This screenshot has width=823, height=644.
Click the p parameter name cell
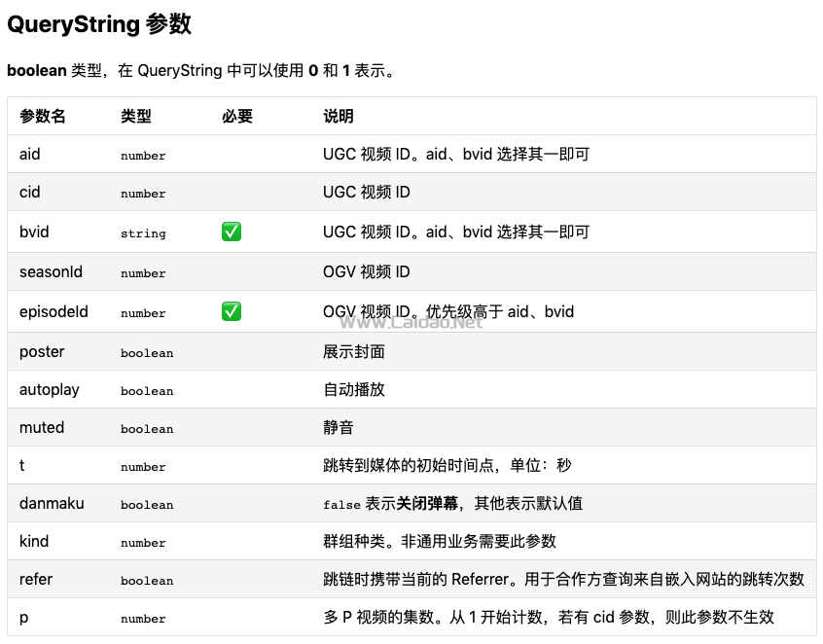[x=21, y=618]
